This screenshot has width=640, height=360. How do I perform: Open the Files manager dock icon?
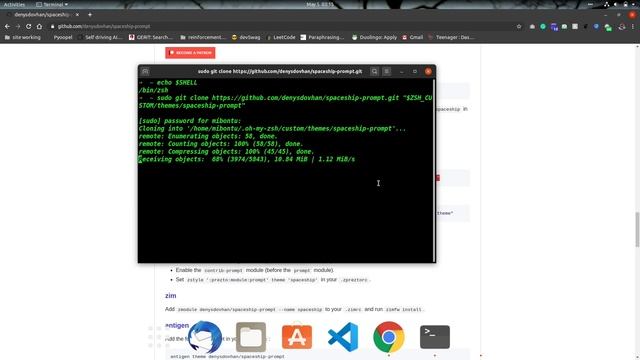tap(251, 337)
